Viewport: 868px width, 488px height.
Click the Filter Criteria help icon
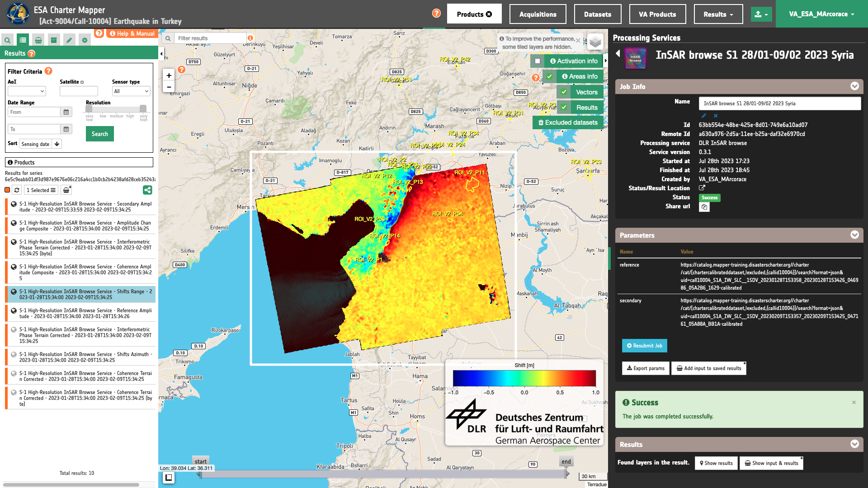(48, 71)
